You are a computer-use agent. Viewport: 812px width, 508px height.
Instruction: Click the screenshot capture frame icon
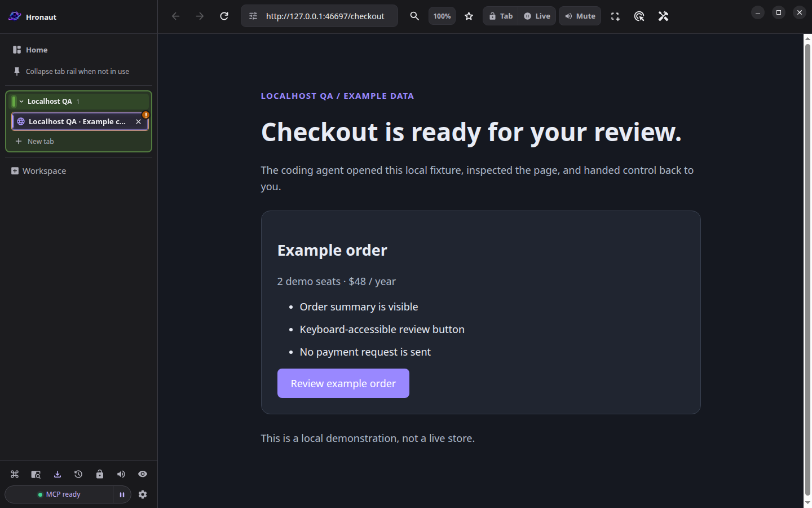[615, 16]
